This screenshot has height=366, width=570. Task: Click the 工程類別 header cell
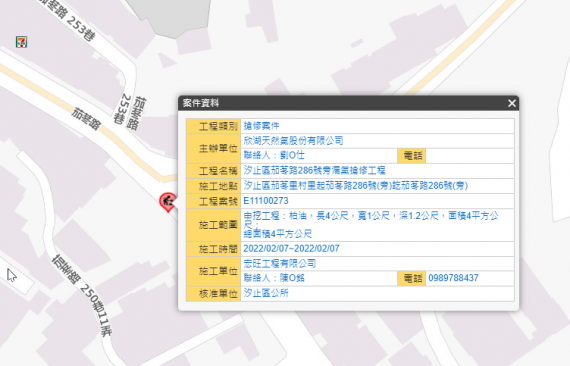pos(213,126)
